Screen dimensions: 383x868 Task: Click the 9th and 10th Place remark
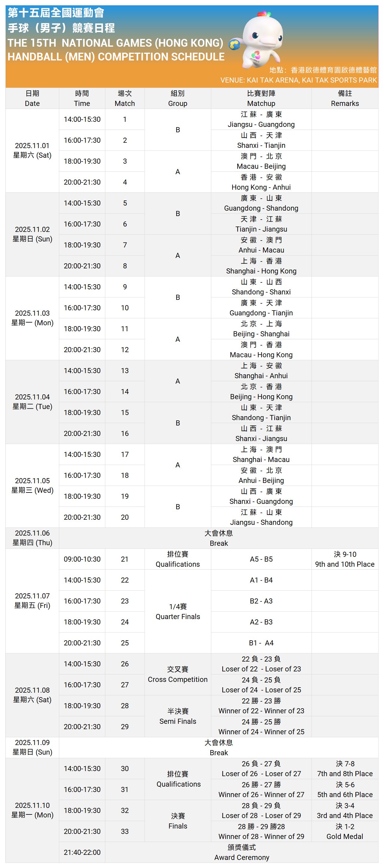click(345, 559)
